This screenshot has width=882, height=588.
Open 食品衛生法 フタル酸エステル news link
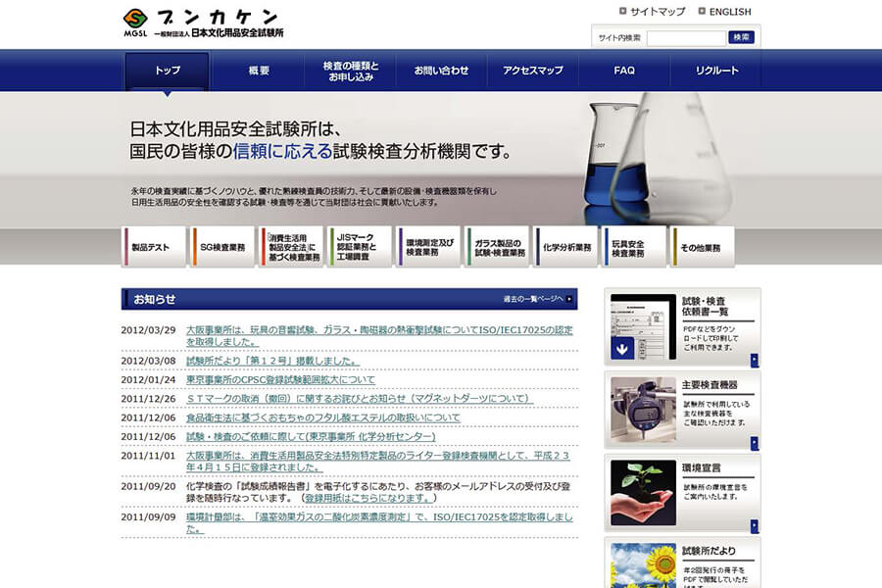(x=322, y=417)
